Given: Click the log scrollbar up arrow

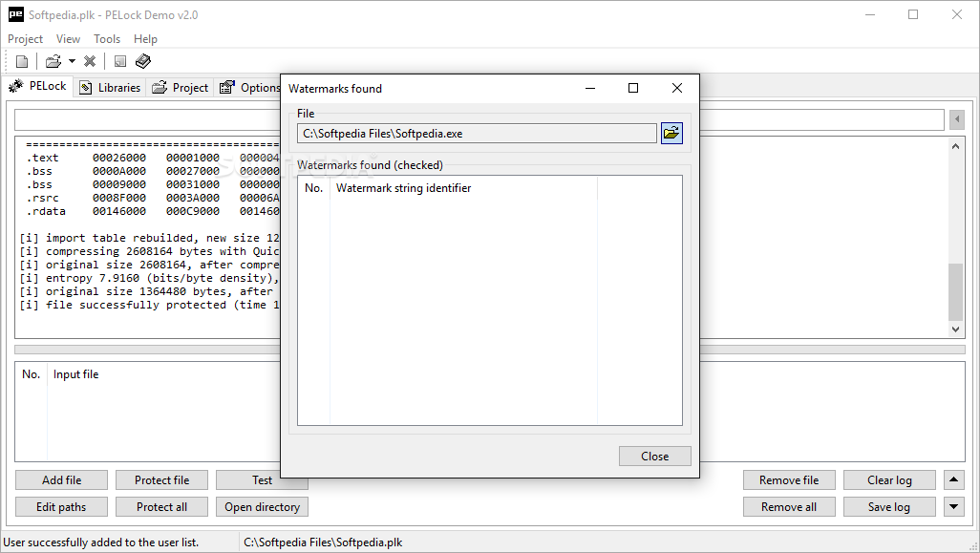Looking at the screenshot, I should (x=955, y=146).
